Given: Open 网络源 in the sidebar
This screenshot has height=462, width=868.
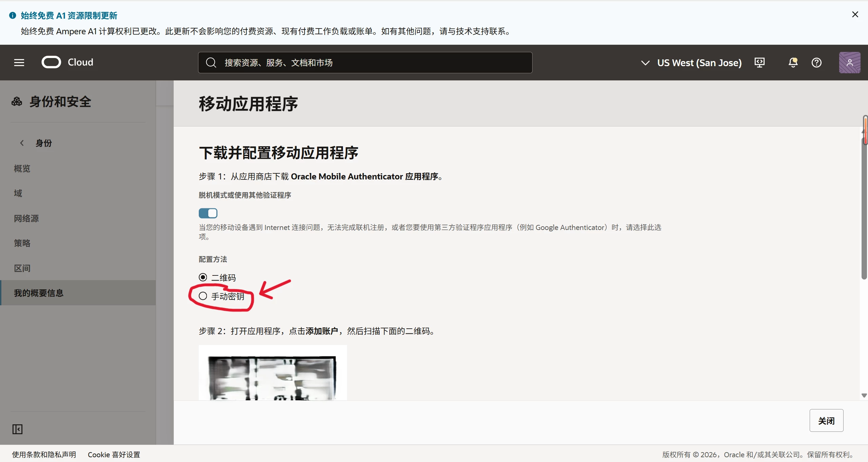Looking at the screenshot, I should 26,218.
